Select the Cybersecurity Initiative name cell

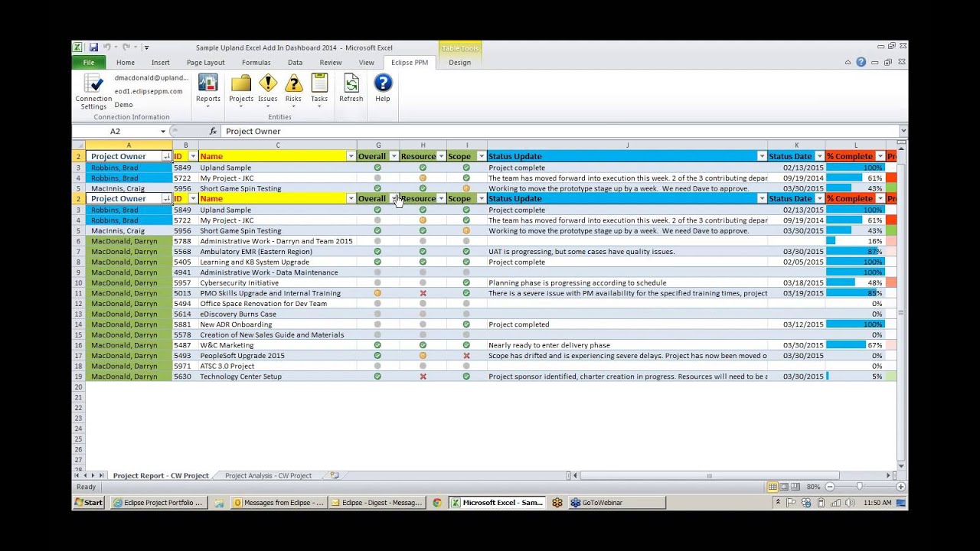pyautogui.click(x=277, y=282)
